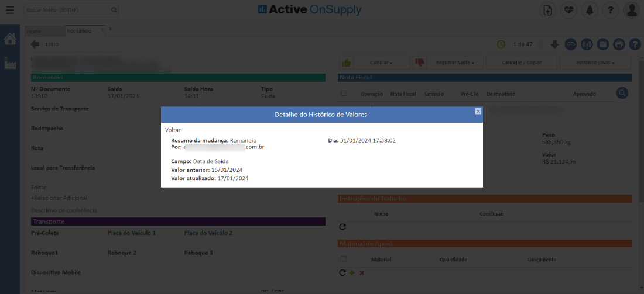Switch to the Home tab
This screenshot has width=644, height=294.
(x=44, y=31)
